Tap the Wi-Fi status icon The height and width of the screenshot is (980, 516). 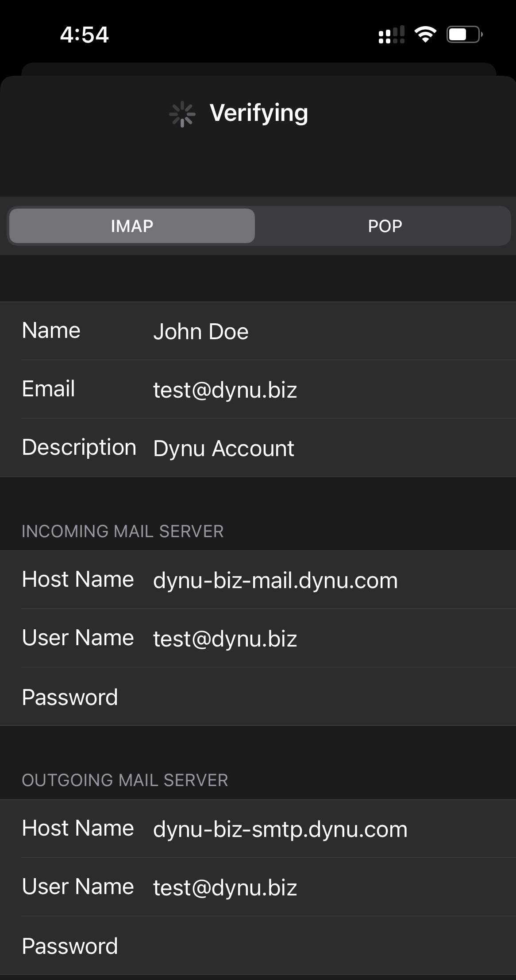(425, 34)
